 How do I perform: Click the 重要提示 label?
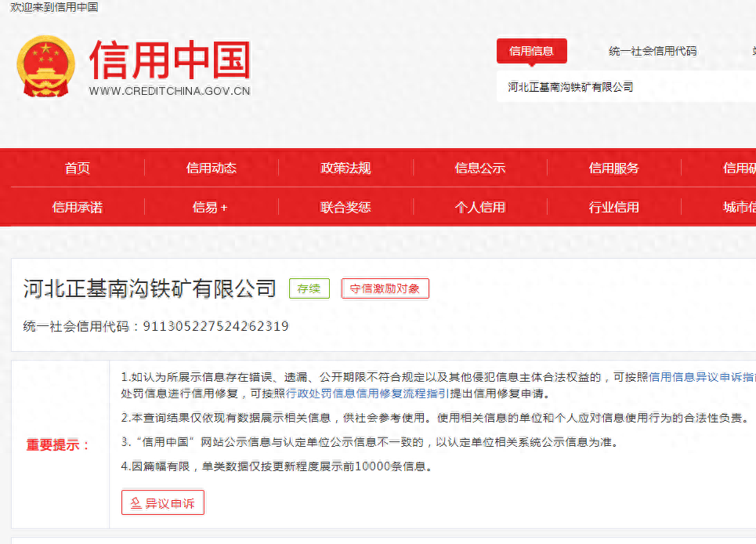[58, 444]
